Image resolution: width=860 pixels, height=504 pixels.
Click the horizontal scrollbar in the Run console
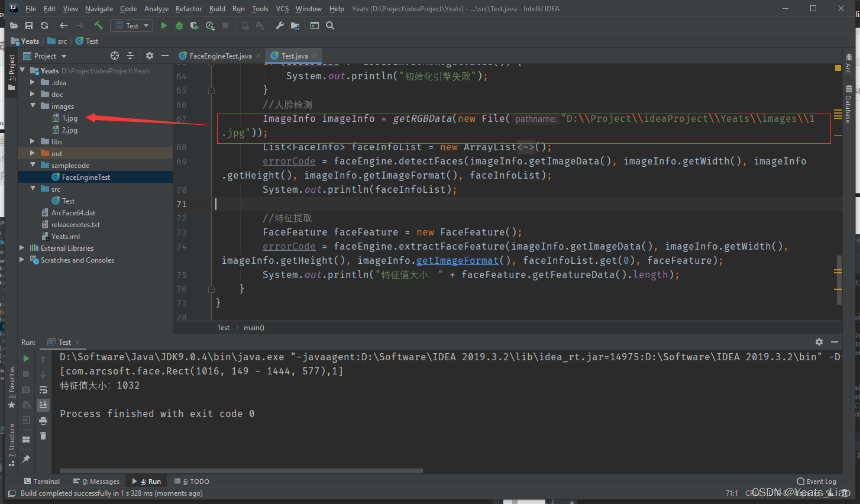[x=241, y=471]
